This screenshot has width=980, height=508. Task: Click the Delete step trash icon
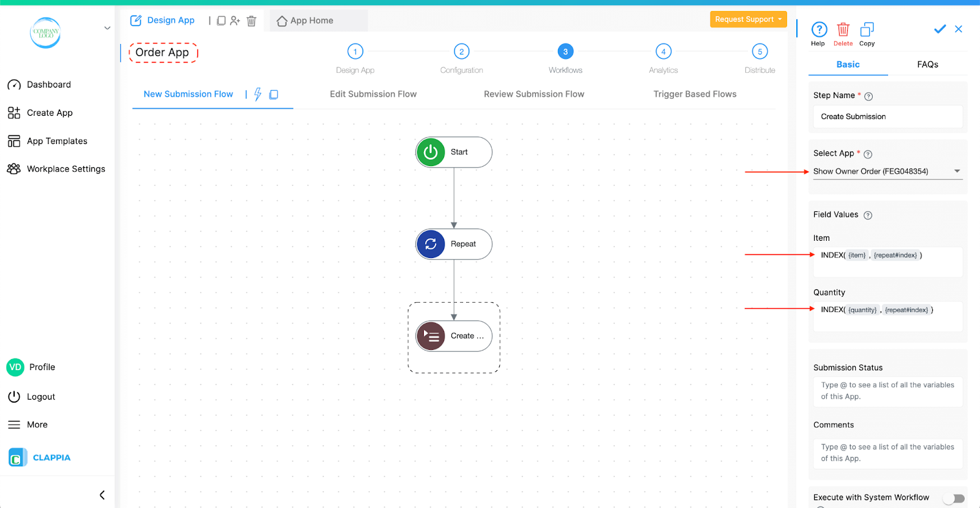843,29
